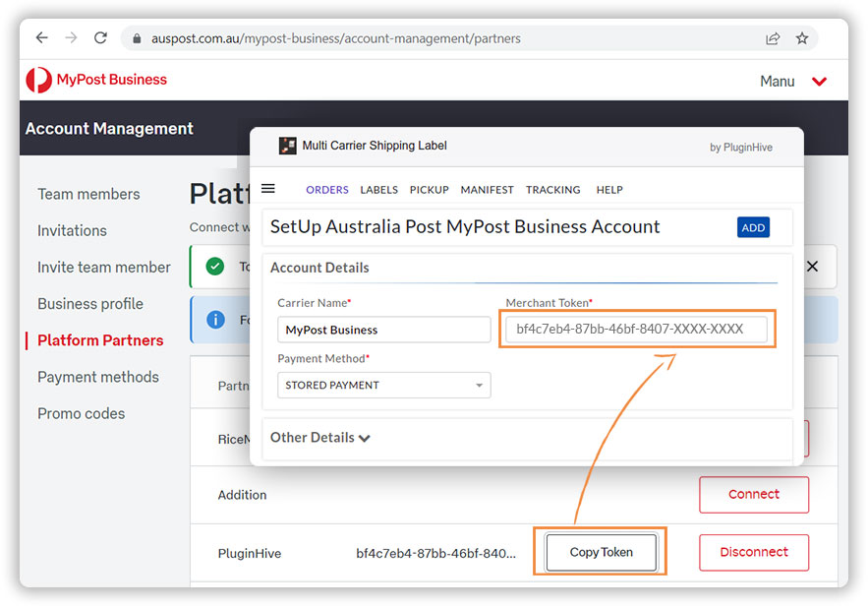The width and height of the screenshot is (868, 608).
Task: Click the blue info icon
Action: (x=215, y=320)
